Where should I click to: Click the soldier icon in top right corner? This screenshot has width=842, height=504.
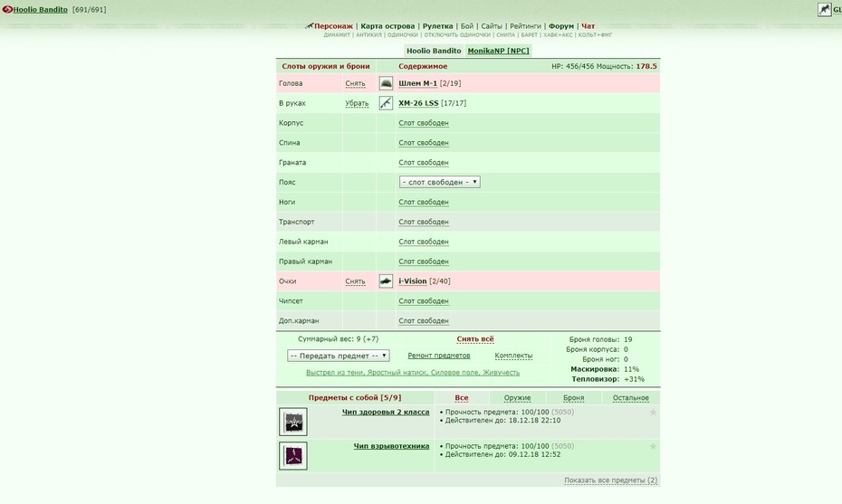pos(824,9)
